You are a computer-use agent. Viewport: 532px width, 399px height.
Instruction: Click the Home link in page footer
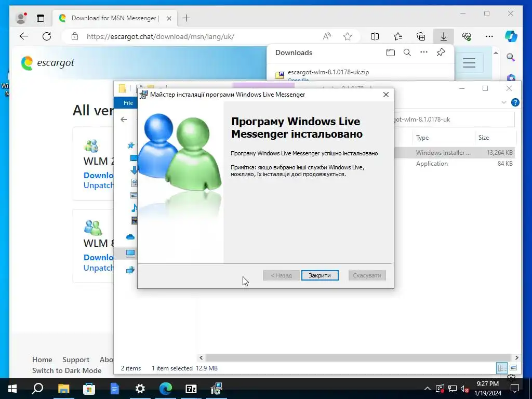pyautogui.click(x=42, y=360)
